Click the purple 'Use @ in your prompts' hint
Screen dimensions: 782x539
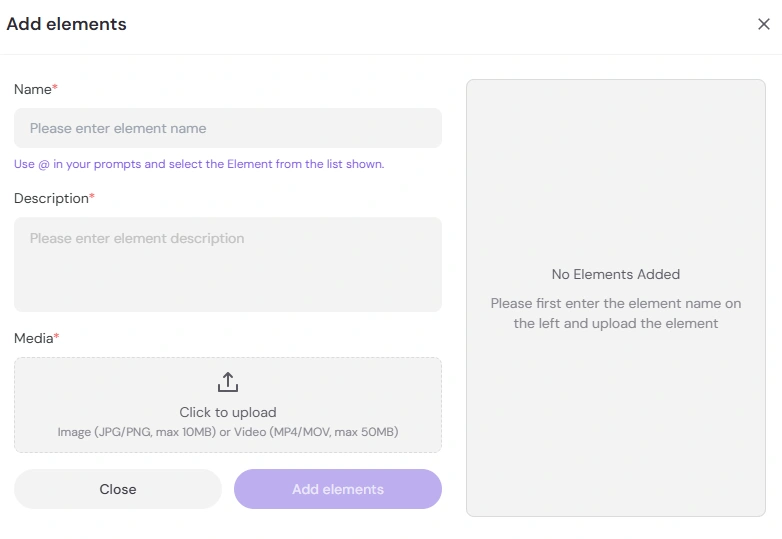pos(199,164)
